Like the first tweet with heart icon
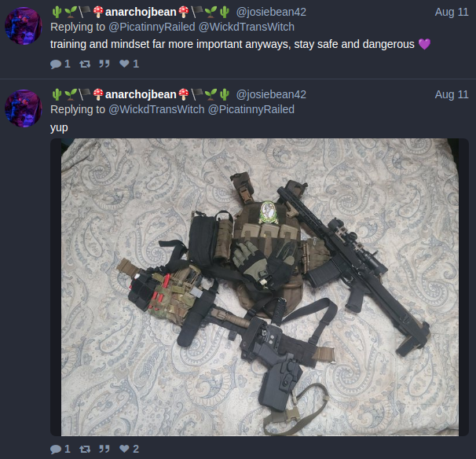The height and width of the screenshot is (459, 476). [x=124, y=64]
